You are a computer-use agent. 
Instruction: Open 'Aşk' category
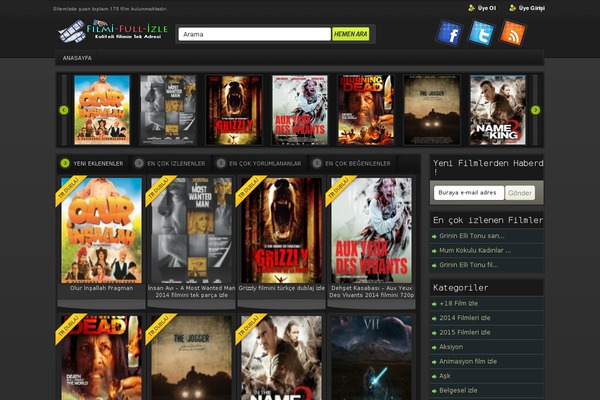point(445,376)
